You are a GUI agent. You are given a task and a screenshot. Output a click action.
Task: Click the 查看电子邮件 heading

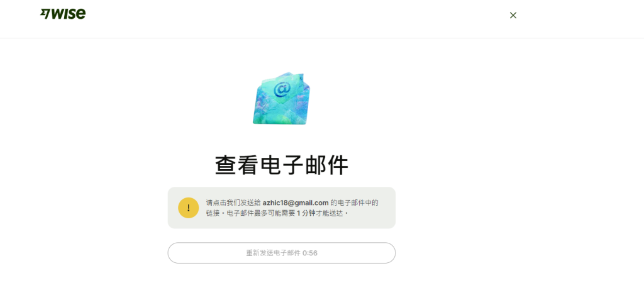(x=281, y=165)
